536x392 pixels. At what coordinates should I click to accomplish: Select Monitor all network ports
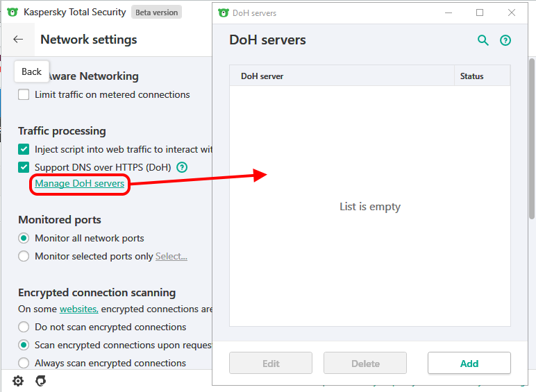pos(24,238)
